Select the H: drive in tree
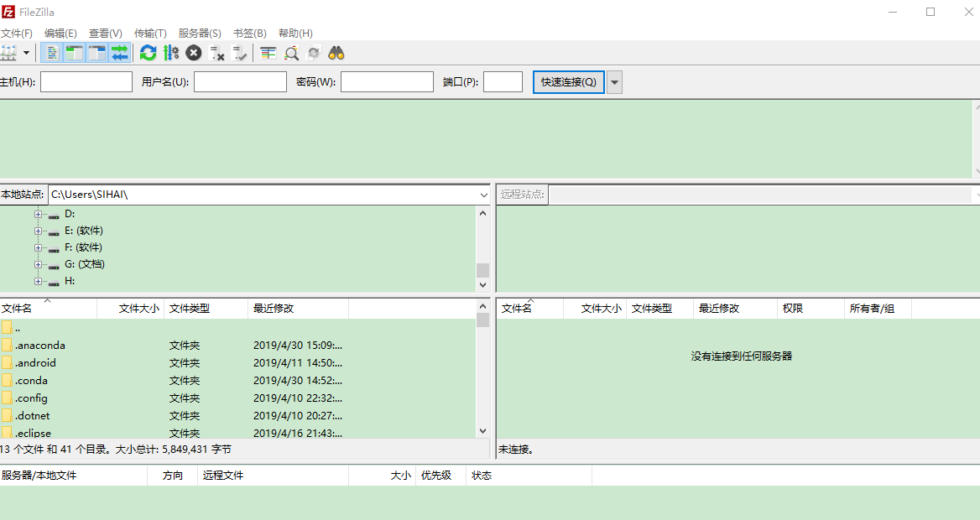Image resolution: width=980 pixels, height=520 pixels. [70, 281]
